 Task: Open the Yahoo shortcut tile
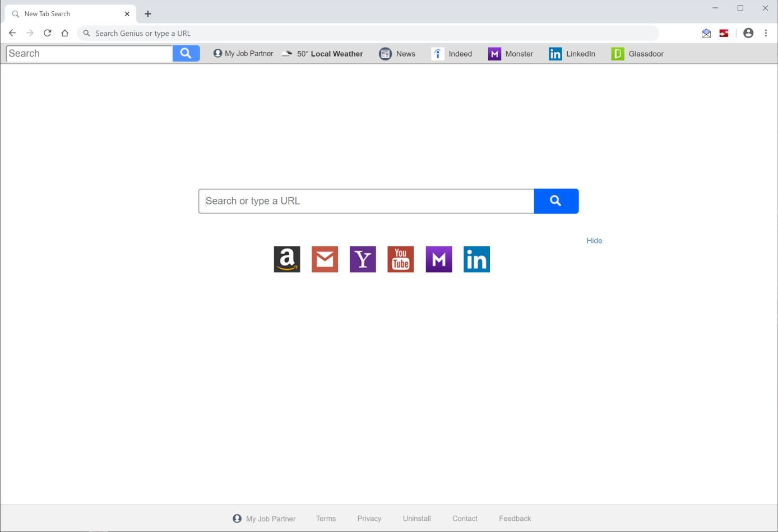pyautogui.click(x=363, y=259)
